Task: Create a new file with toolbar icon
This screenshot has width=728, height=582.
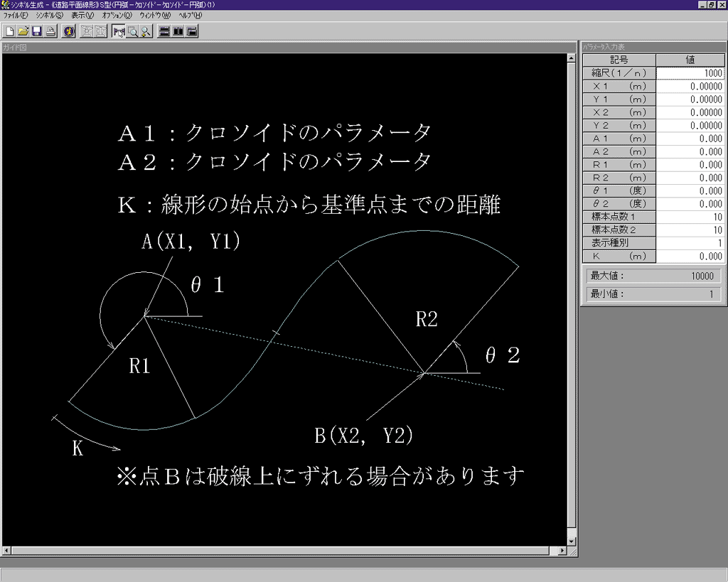Action: [x=10, y=31]
